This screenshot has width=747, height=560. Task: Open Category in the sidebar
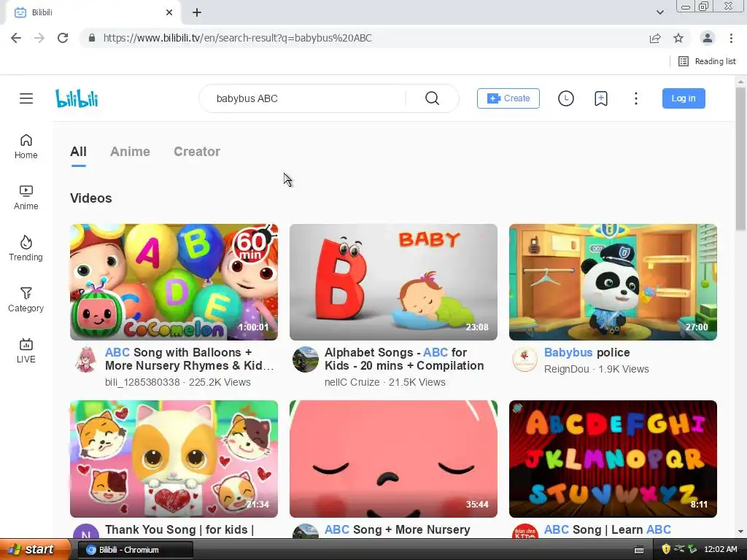coord(26,300)
